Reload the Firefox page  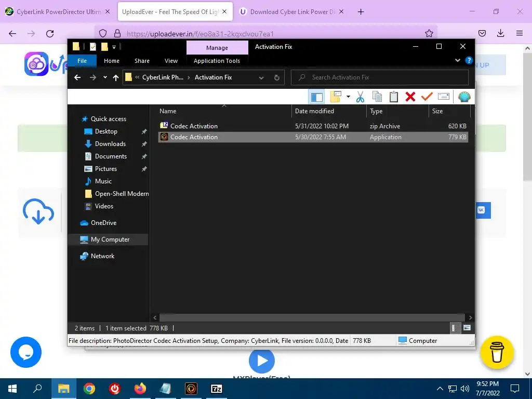(x=50, y=34)
